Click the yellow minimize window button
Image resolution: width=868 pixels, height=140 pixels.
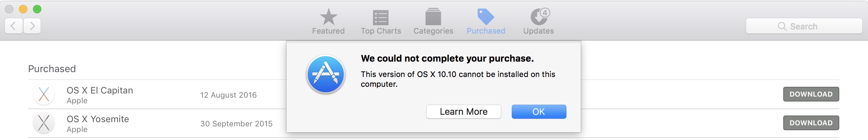[x=23, y=9]
